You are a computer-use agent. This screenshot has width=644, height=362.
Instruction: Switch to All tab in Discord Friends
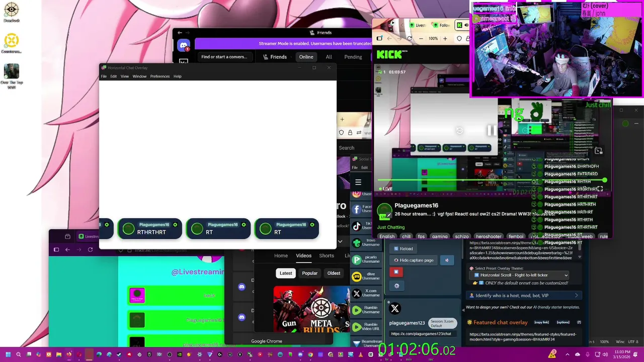[329, 57]
